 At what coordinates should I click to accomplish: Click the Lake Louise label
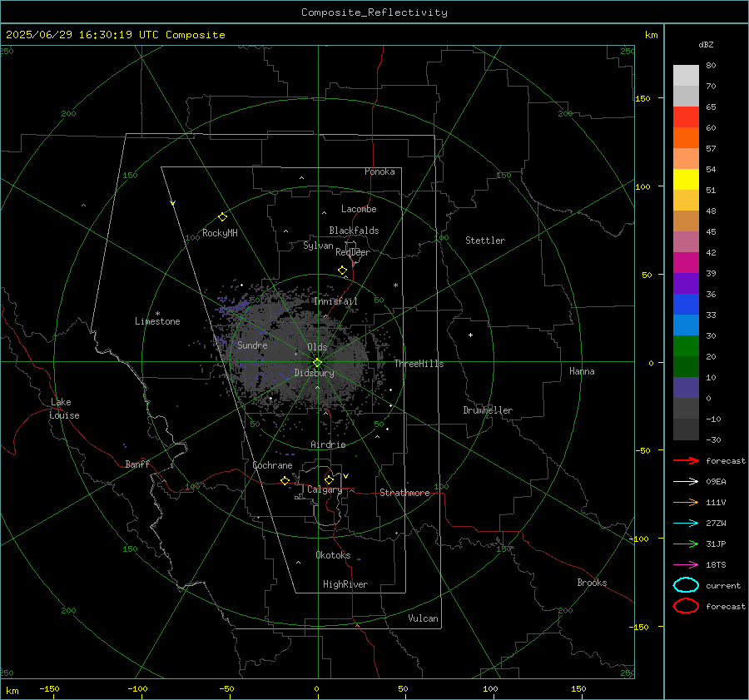click(x=64, y=409)
